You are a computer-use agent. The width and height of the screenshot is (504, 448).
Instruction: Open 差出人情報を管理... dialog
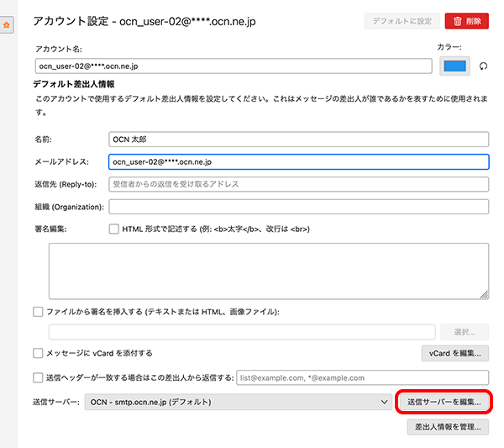(x=448, y=428)
